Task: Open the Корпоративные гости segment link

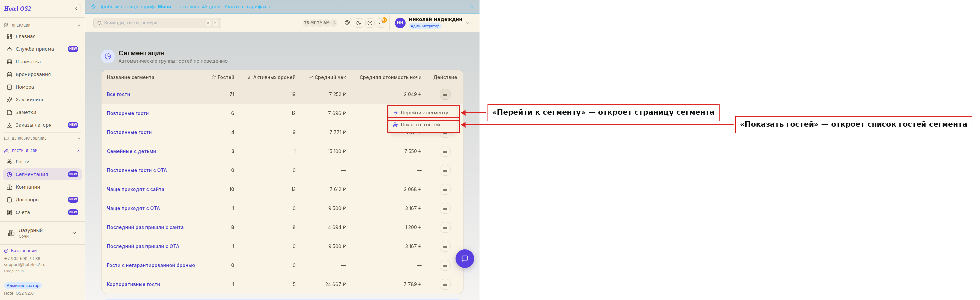Action: [x=133, y=284]
